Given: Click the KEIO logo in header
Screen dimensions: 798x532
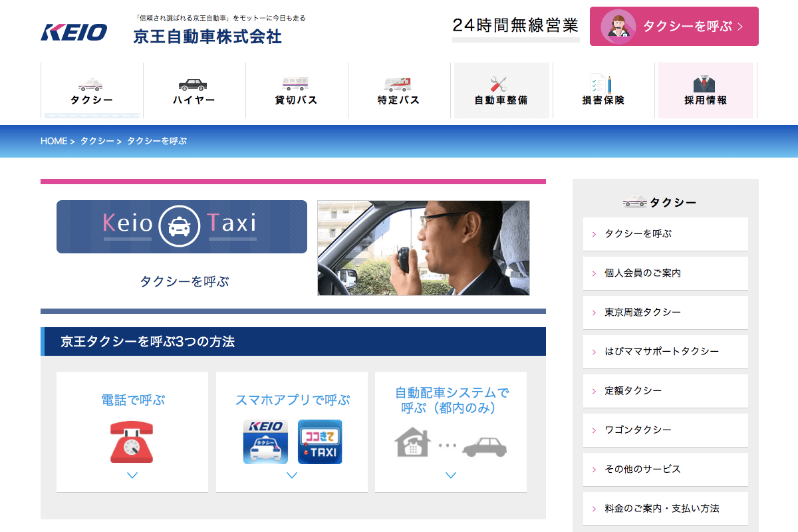Looking at the screenshot, I should click(x=74, y=32).
